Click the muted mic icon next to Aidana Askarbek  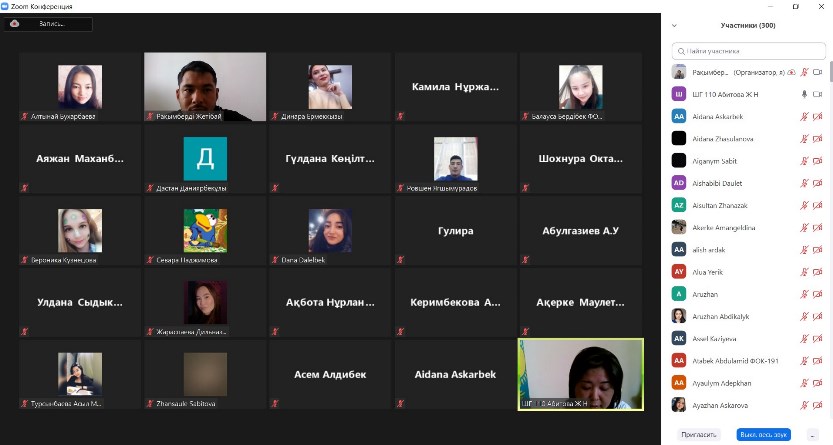click(804, 116)
